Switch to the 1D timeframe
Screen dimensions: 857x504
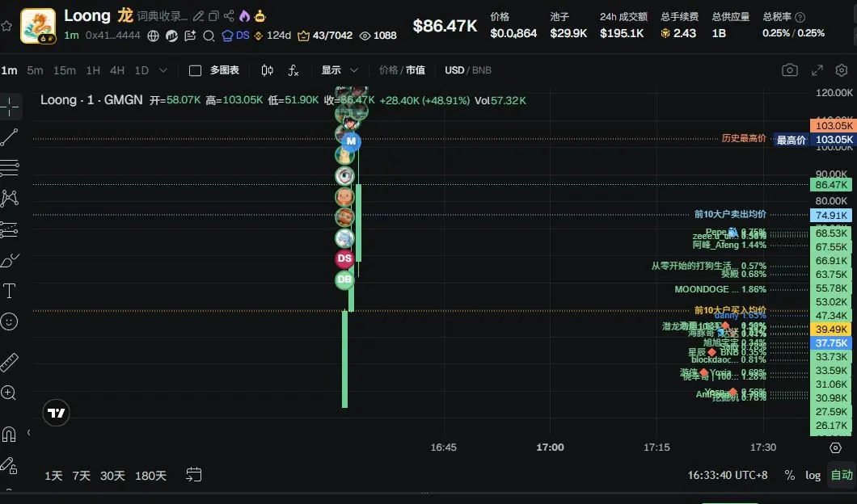click(x=141, y=70)
